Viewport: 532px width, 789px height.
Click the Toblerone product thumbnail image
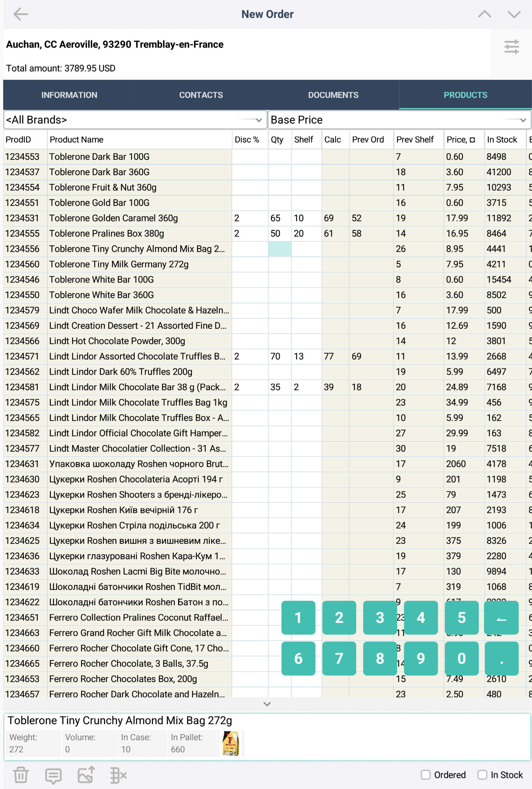(230, 744)
